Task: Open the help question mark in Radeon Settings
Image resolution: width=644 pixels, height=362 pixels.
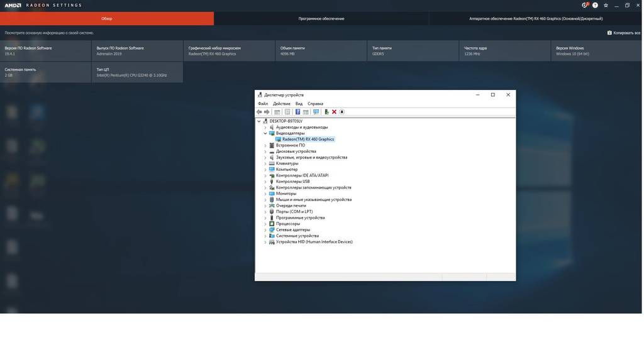Action: (595, 5)
